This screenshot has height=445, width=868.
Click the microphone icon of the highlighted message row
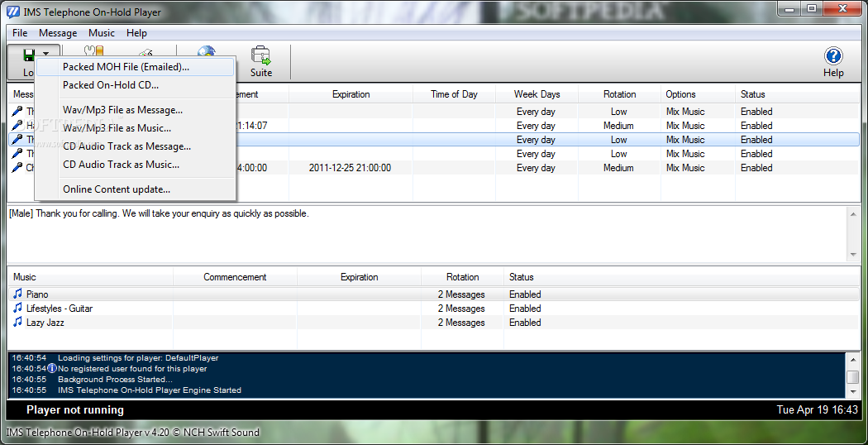17,140
